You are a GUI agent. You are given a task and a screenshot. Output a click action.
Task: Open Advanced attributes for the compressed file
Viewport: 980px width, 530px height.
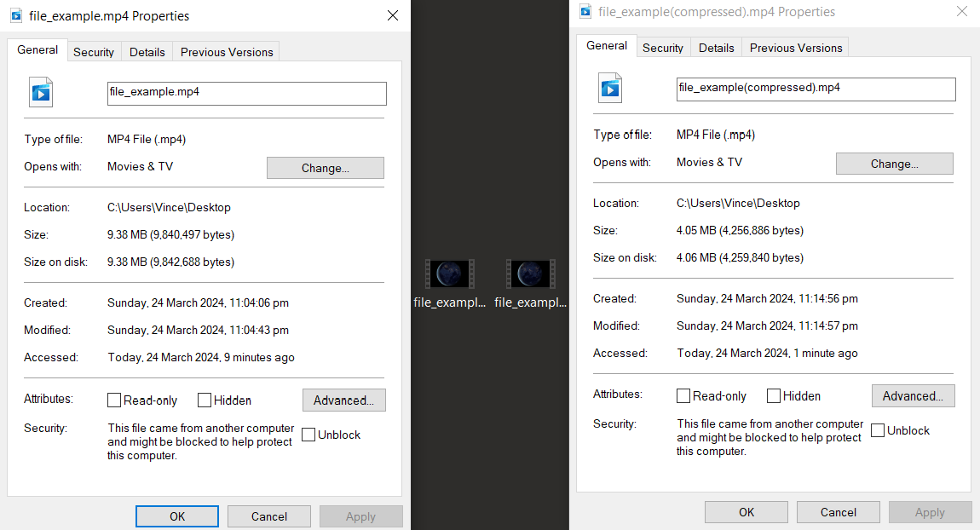point(913,395)
